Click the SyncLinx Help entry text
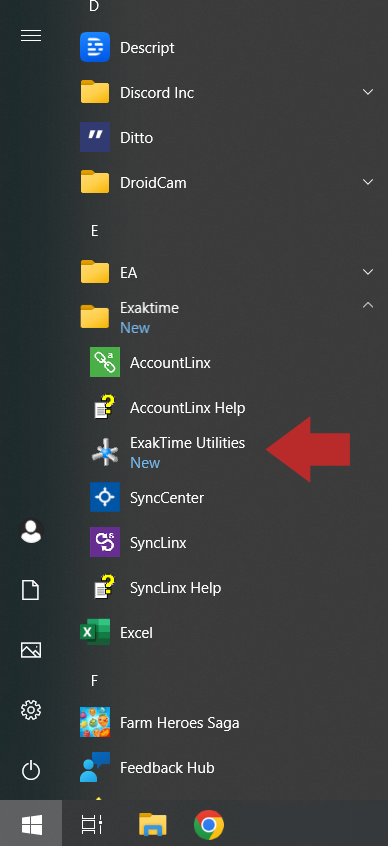The height and width of the screenshot is (846, 388). (x=175, y=588)
